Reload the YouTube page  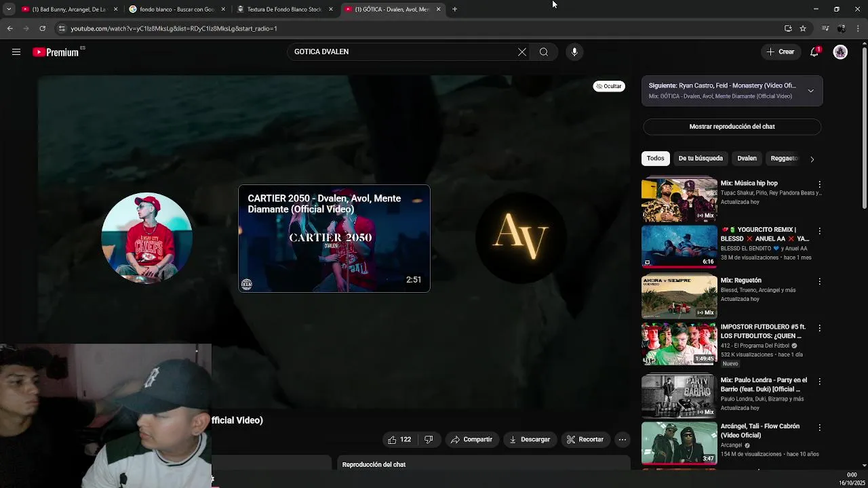point(42,28)
